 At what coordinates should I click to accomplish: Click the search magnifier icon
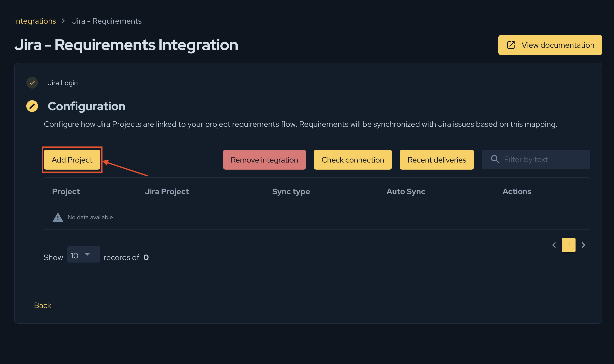(495, 159)
